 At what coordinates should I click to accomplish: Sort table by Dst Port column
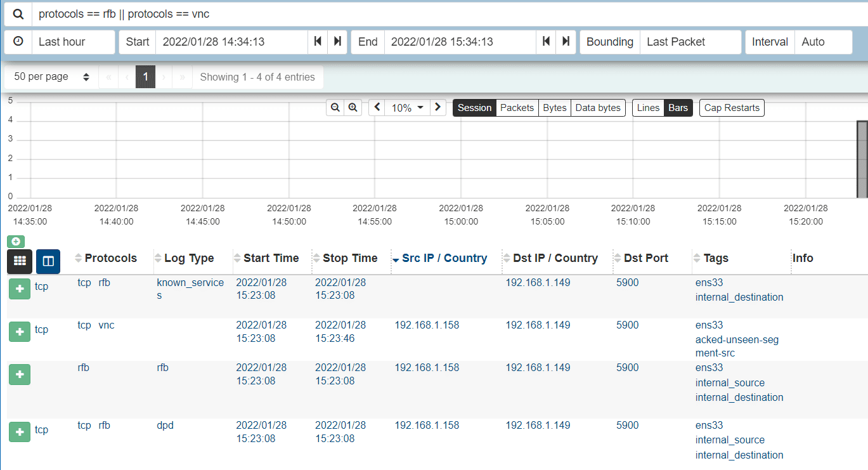(x=646, y=258)
